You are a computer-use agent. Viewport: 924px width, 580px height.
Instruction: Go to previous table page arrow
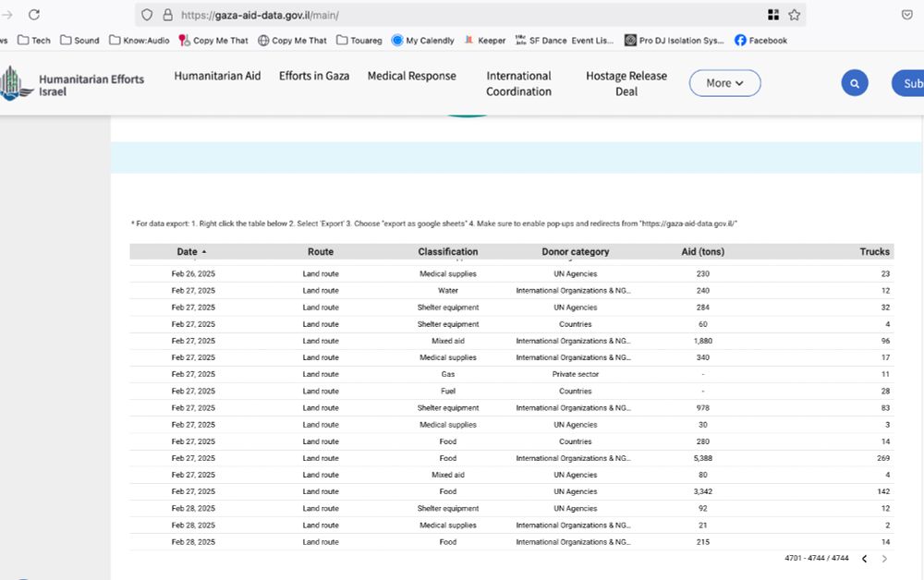(x=865, y=559)
